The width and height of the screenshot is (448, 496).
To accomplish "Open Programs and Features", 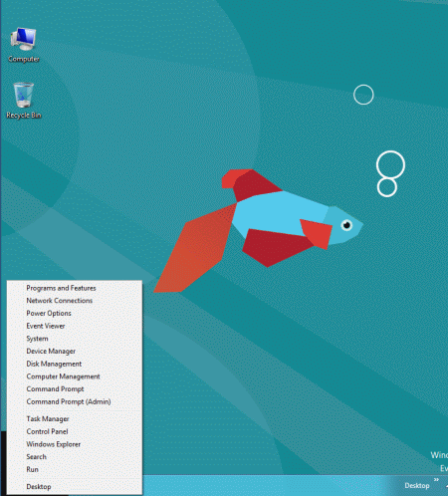I will (x=75, y=288).
